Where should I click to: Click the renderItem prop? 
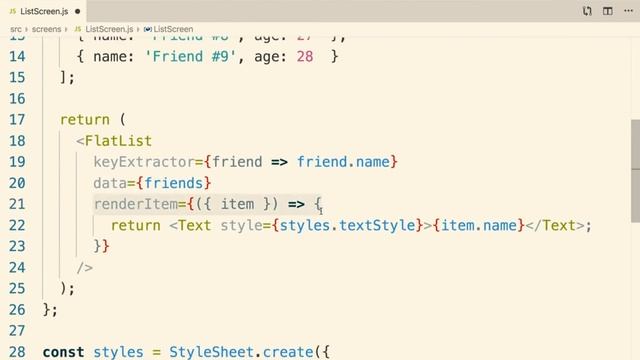pyautogui.click(x=136, y=204)
